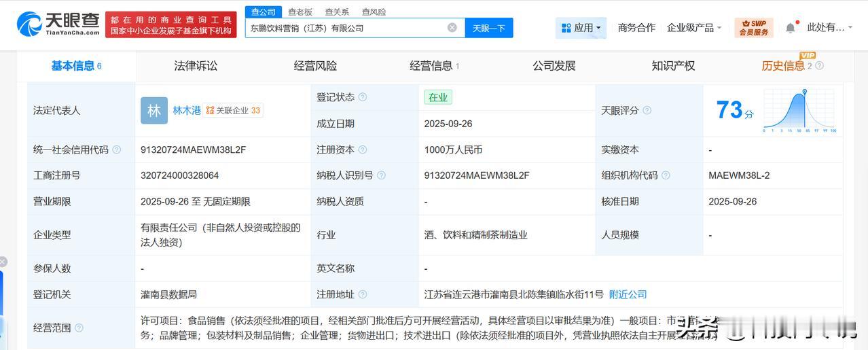Switch to 查风险 search tab
Screen dimensions: 868x350
[374, 12]
